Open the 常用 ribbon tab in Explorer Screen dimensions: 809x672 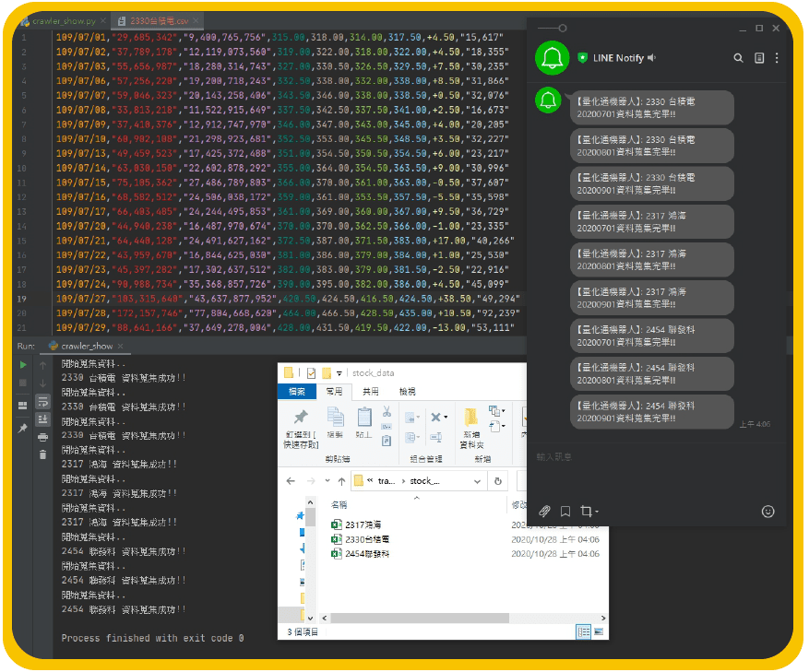coord(334,392)
